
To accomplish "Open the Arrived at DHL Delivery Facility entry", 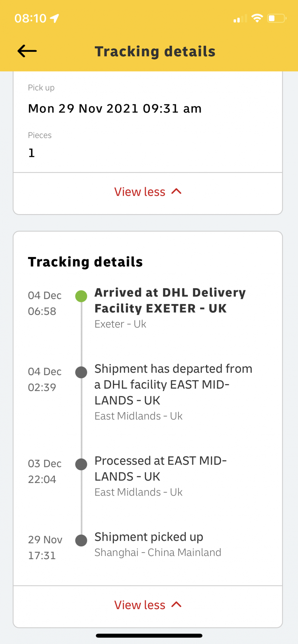I will (170, 308).
